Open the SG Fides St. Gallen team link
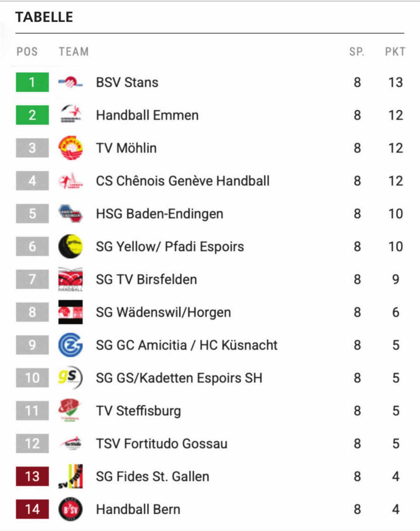The height and width of the screenshot is (531, 420). (152, 477)
